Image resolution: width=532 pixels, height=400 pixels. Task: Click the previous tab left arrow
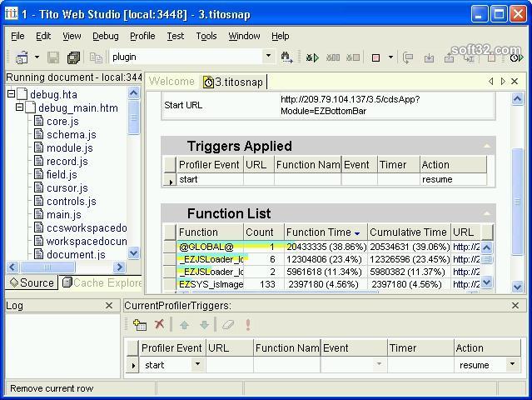(490, 82)
